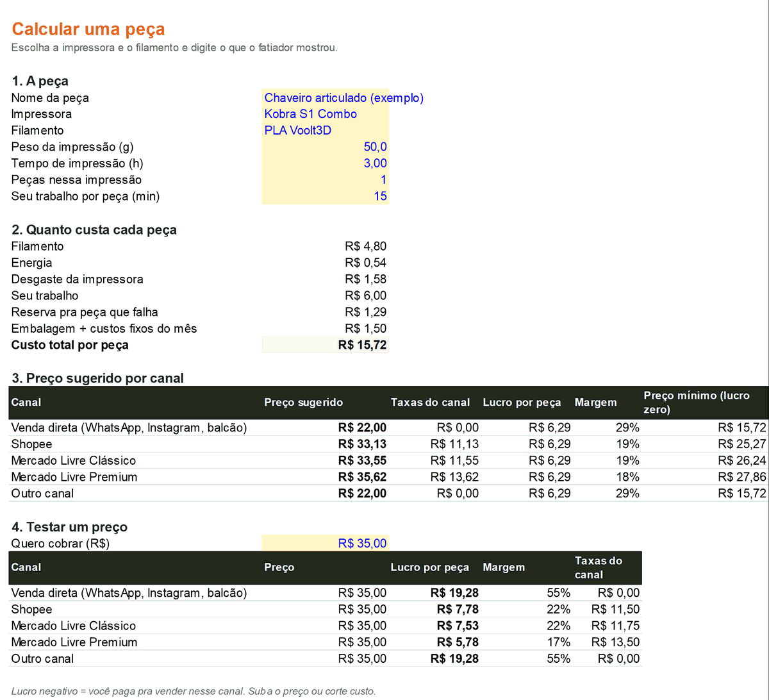Click the minimum price R$ 27,86
769x700 pixels.
[x=742, y=477]
